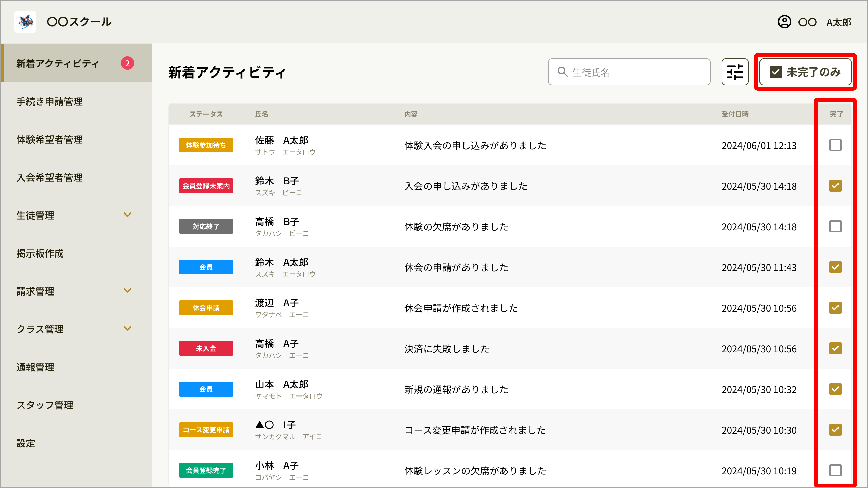The image size is (868, 488).
Task: Check 完了 for 小林 A子 row
Action: coord(835,470)
